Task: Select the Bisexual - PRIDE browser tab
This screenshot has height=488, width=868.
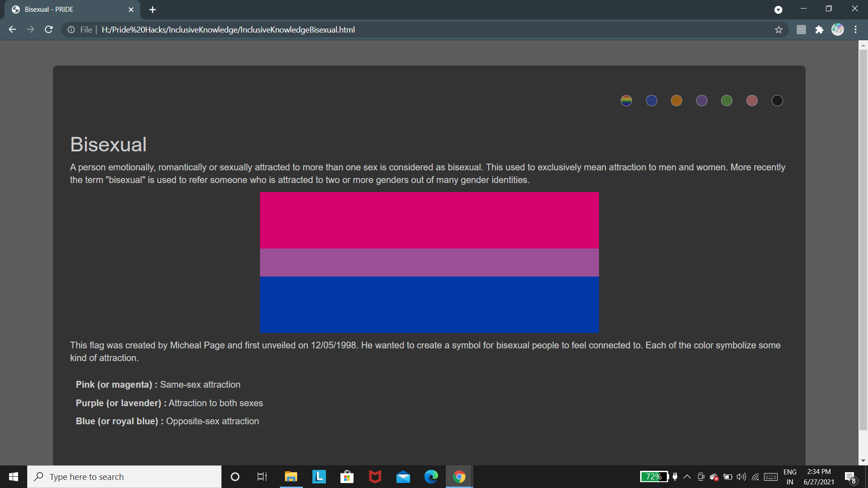Action: tap(68, 9)
